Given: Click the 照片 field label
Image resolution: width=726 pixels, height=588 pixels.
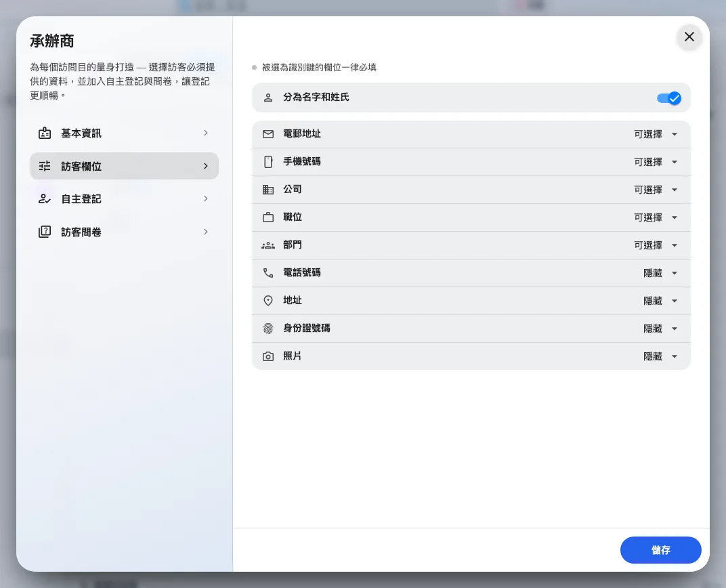Looking at the screenshot, I should click(292, 356).
